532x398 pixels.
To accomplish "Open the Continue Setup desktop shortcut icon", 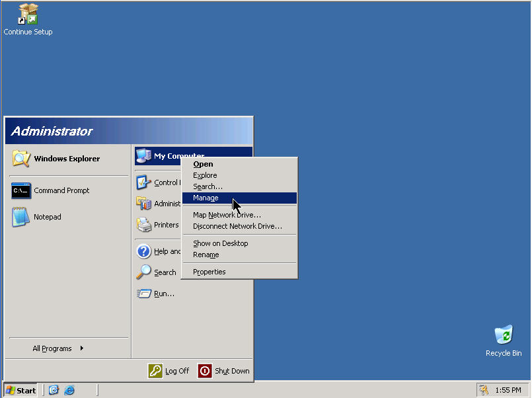I will (28, 14).
